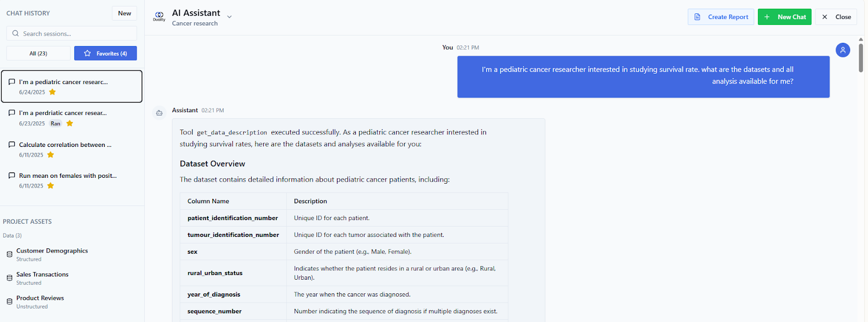This screenshot has height=322, width=868.
Task: Click the scrollbar up arrow
Action: pos(861,40)
